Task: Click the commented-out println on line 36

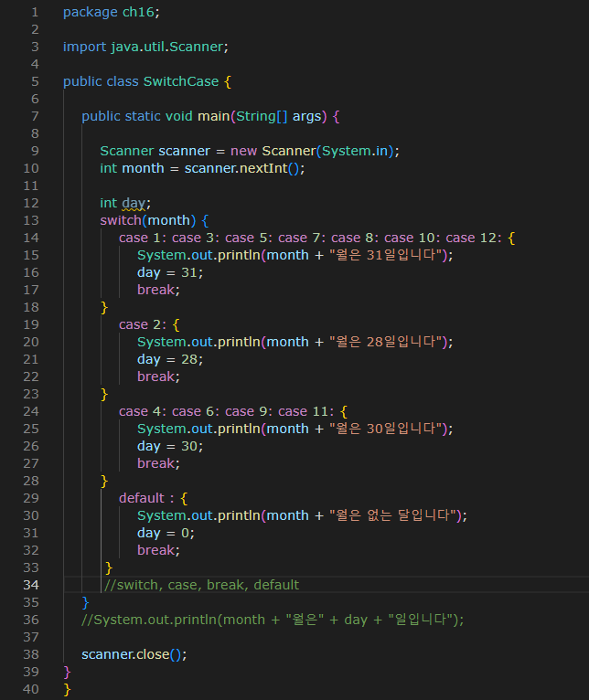Action: pos(273,620)
